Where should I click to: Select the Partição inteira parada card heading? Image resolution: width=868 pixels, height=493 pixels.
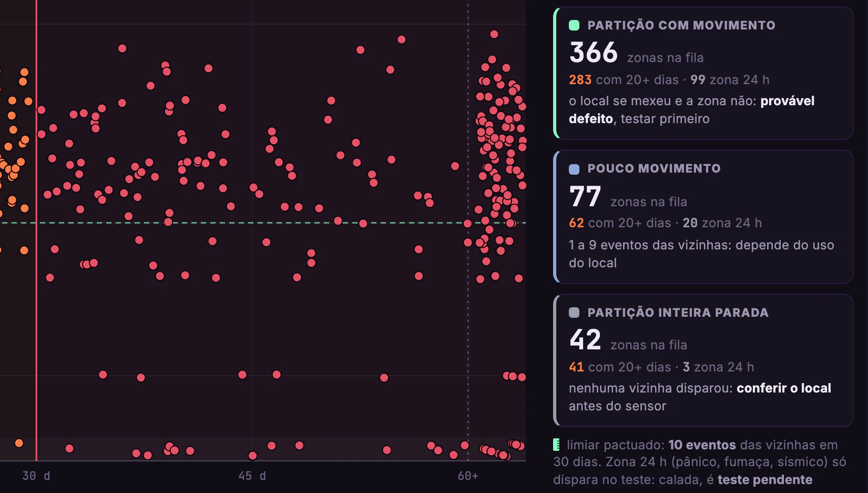(678, 313)
